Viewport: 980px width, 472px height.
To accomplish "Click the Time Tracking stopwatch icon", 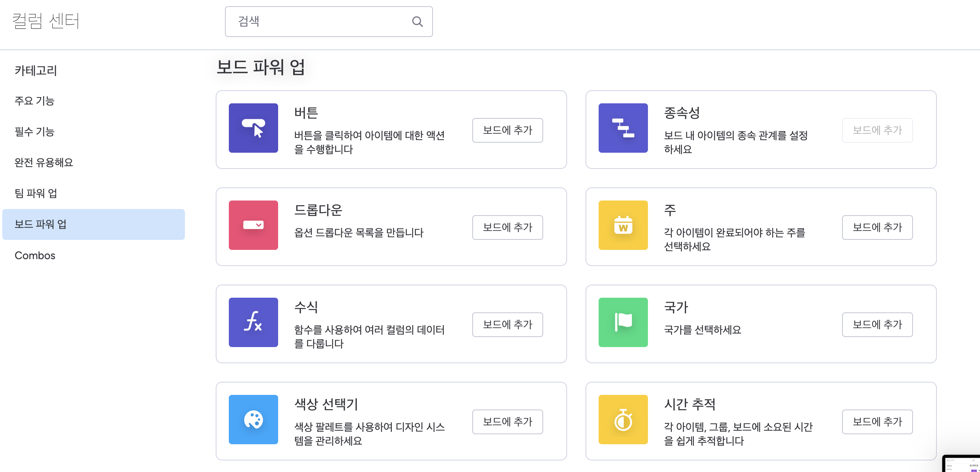I will tap(623, 420).
